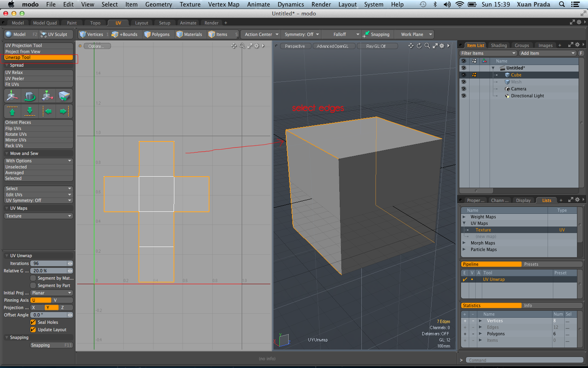Click the Snapping toolbar button
This screenshot has width=588, height=368.
tap(376, 34)
